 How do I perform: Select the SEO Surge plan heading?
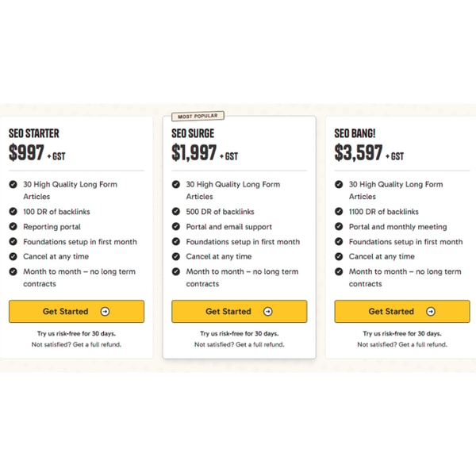click(193, 133)
